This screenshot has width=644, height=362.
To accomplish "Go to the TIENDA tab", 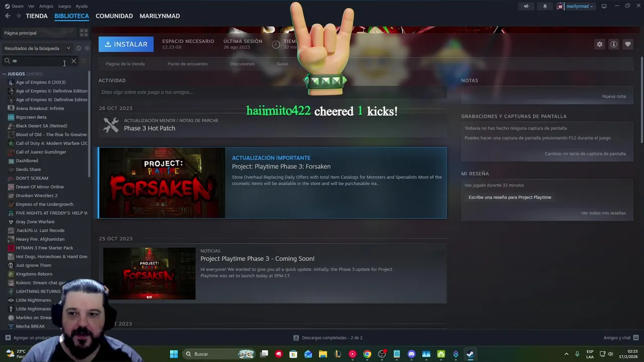I will click(37, 16).
